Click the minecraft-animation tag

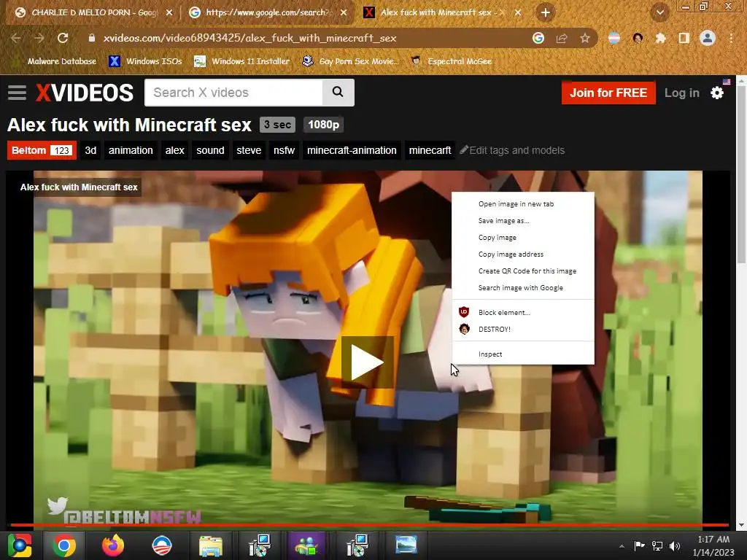coord(352,150)
